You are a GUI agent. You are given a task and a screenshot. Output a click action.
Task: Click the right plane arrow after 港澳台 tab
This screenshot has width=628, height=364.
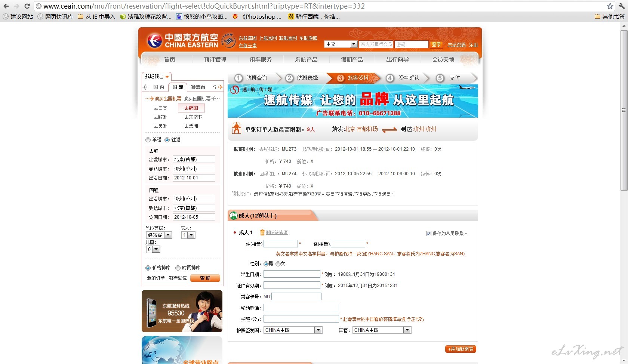(x=221, y=87)
